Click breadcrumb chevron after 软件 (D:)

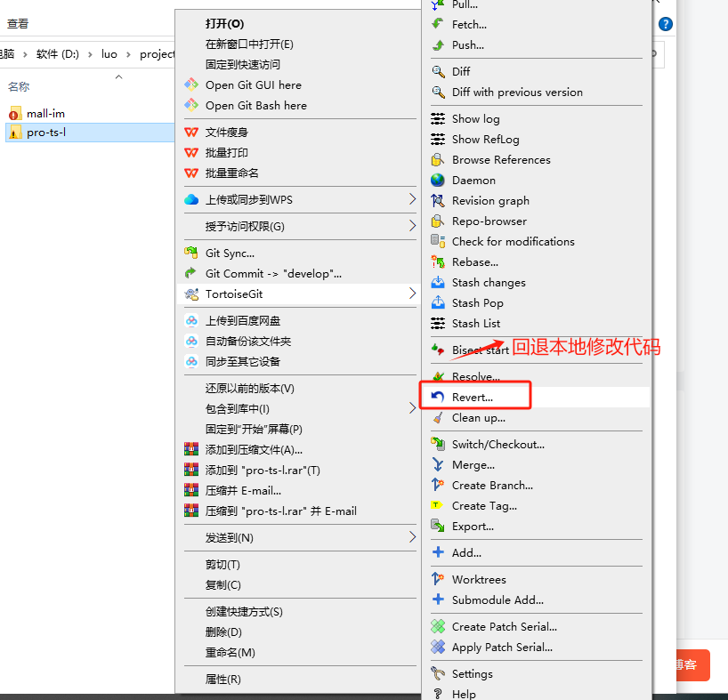(x=90, y=55)
